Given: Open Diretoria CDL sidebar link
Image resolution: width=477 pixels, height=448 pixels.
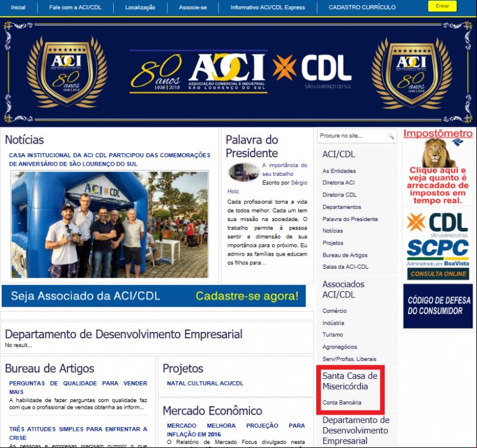Looking at the screenshot, I should [339, 195].
